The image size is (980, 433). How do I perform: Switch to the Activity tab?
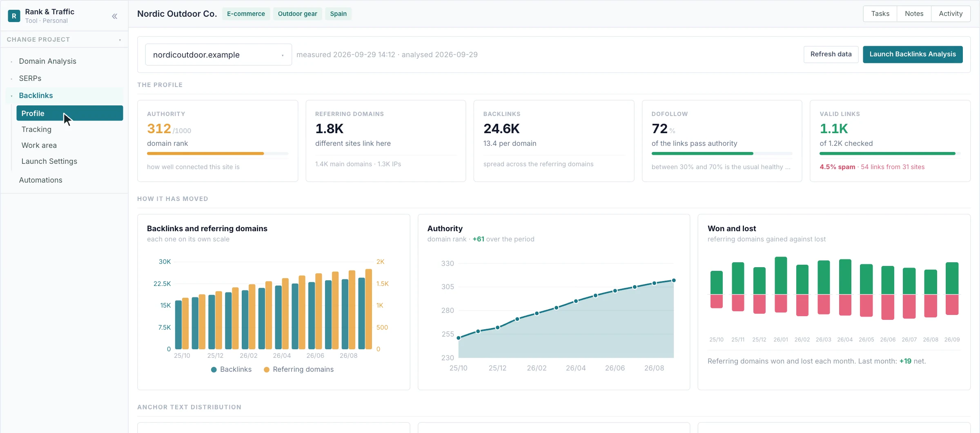point(951,14)
